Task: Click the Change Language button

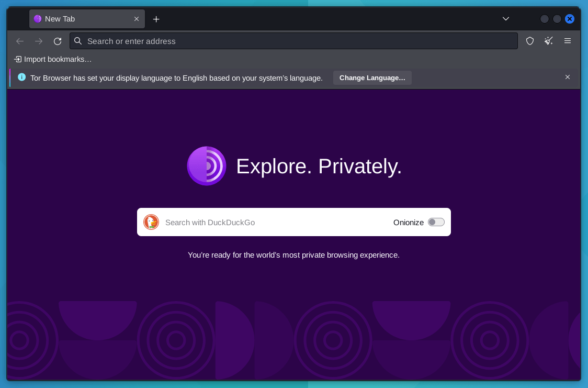Action: (x=372, y=77)
